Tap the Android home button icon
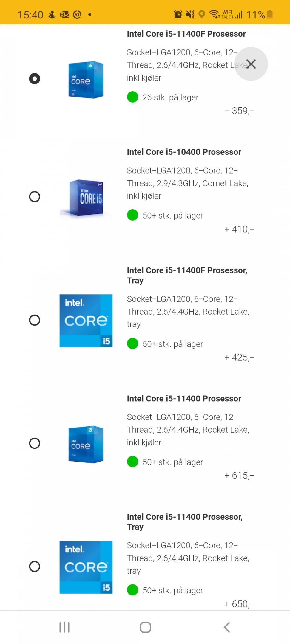This screenshot has width=290, height=644. 146,627
